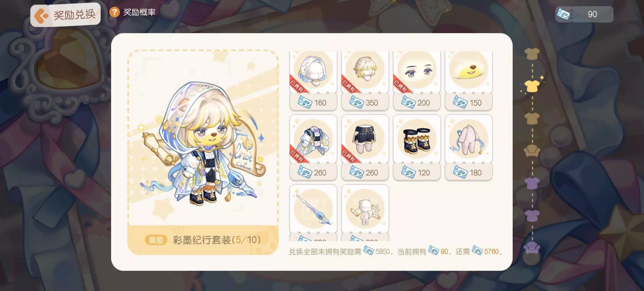Open the purple sofa furniture tab
The image size is (644, 291).
pyautogui.click(x=532, y=248)
